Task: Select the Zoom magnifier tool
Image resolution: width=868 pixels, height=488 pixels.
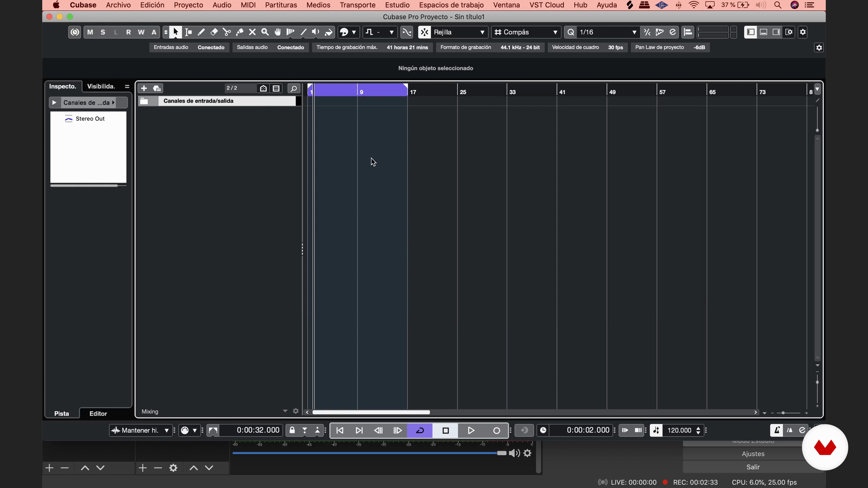Action: point(265,32)
